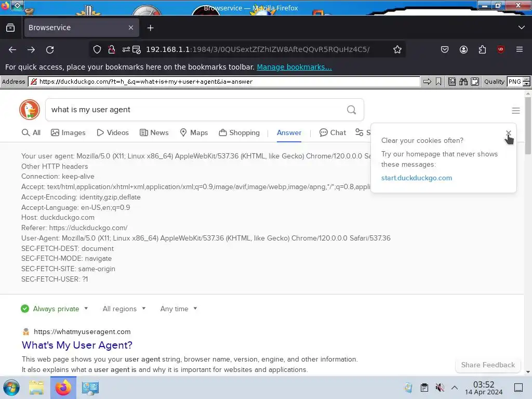List all tabs with chevron button
Screen dimensions: 532x399
521,28
